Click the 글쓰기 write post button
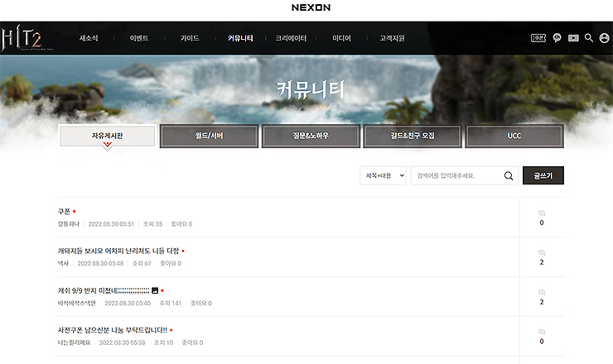The width and height of the screenshot is (613, 364). 543,175
